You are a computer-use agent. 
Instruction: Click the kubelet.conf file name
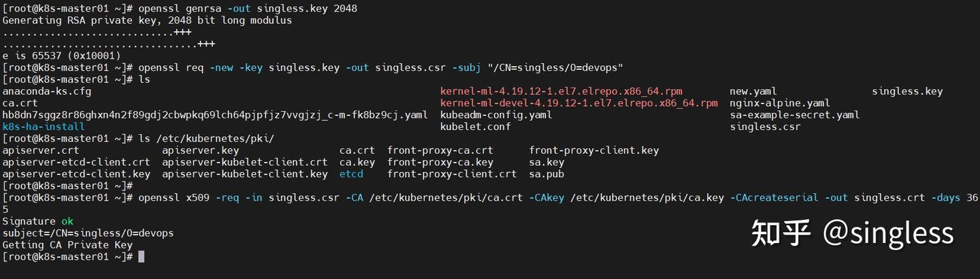(x=476, y=127)
